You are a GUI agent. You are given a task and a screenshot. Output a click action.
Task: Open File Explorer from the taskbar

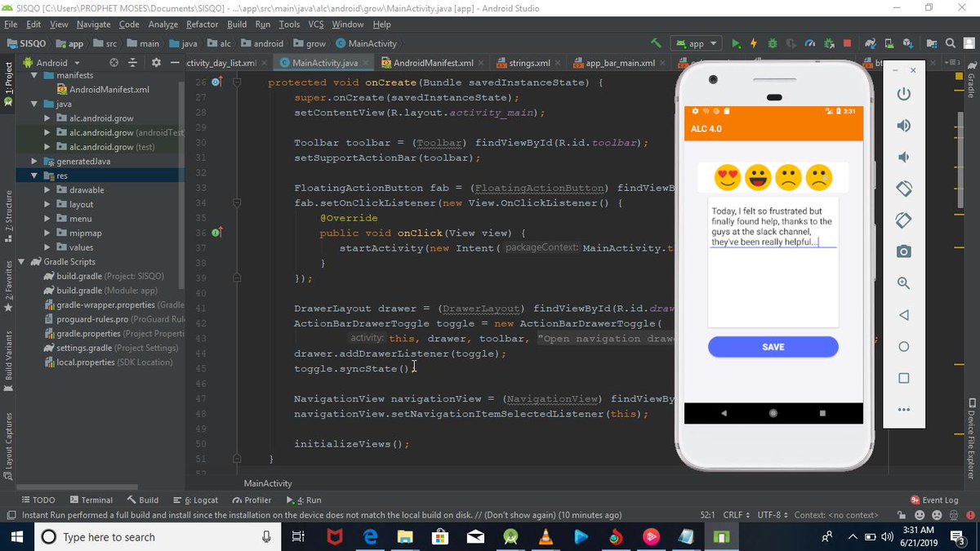(x=404, y=536)
